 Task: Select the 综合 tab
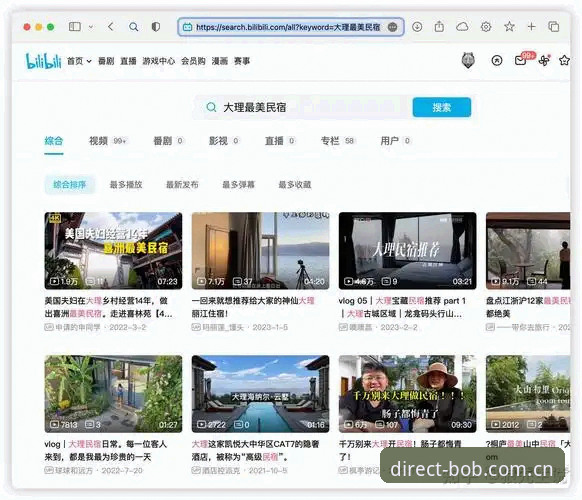tap(54, 141)
